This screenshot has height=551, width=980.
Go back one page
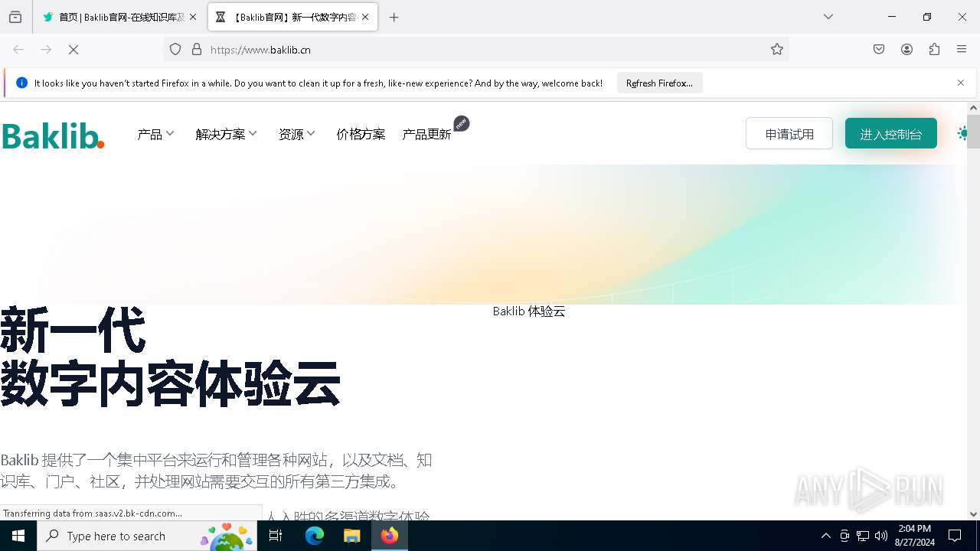point(18,49)
